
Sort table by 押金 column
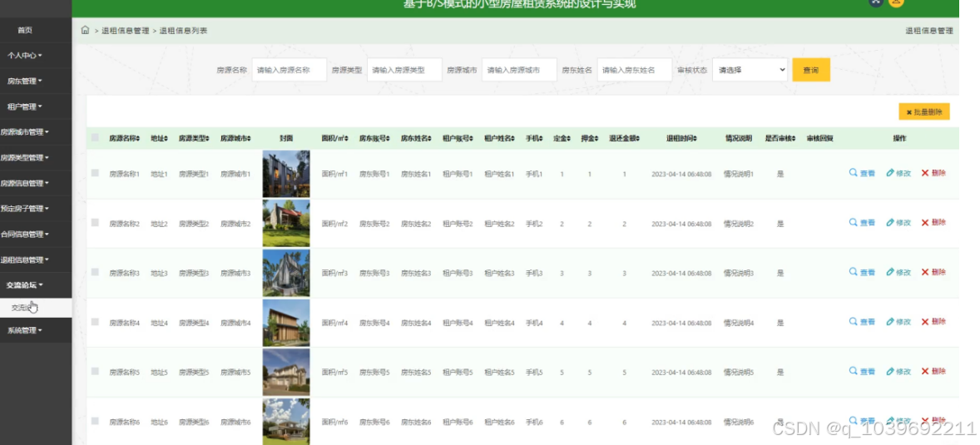tap(589, 138)
